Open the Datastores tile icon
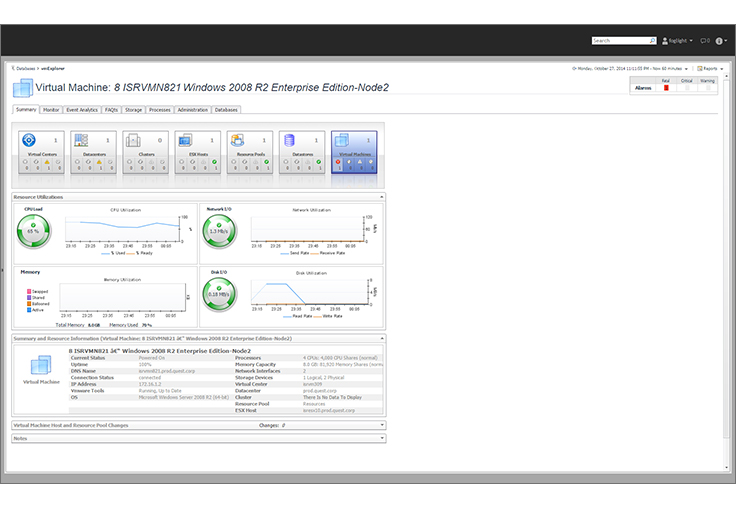Screen dimensions: 736x508 pyautogui.click(x=290, y=140)
